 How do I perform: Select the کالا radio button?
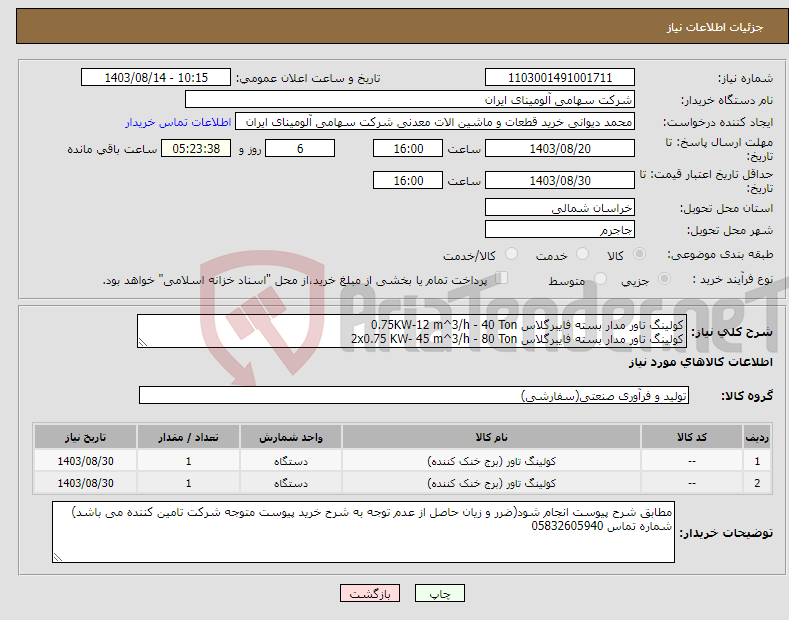click(639, 254)
